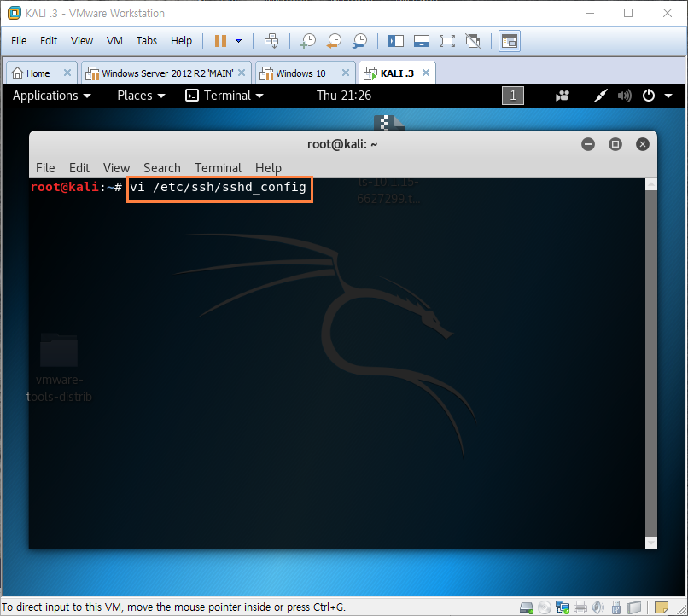The width and height of the screenshot is (688, 616).
Task: Close the Windows Server 2012 R2 tab
Action: [x=242, y=73]
